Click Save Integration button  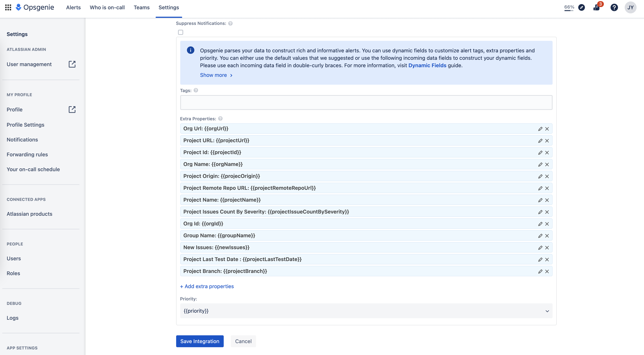200,341
